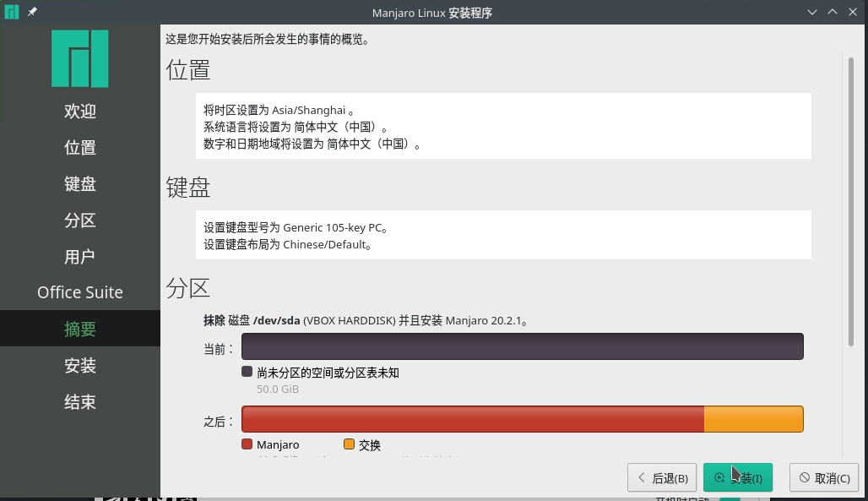This screenshot has height=501, width=868.
Task: Select the 用户 step in the sidebar
Action: pos(80,257)
